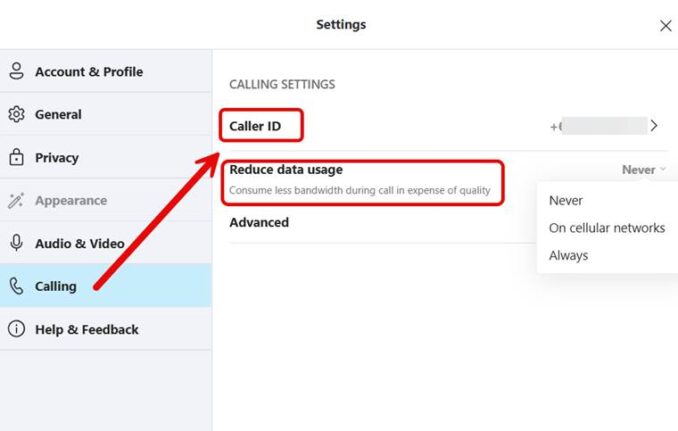Click the Help & Feedback info icon
This screenshot has height=431, width=678.
click(16, 329)
